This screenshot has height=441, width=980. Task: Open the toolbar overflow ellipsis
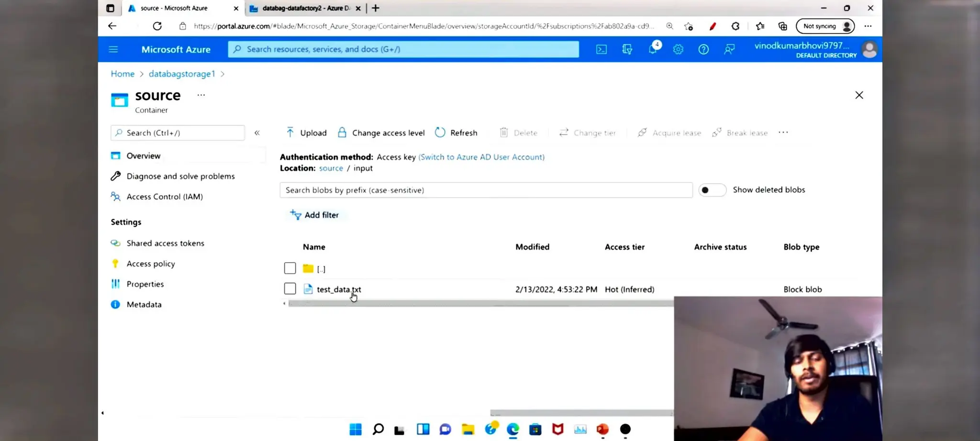[783, 132]
